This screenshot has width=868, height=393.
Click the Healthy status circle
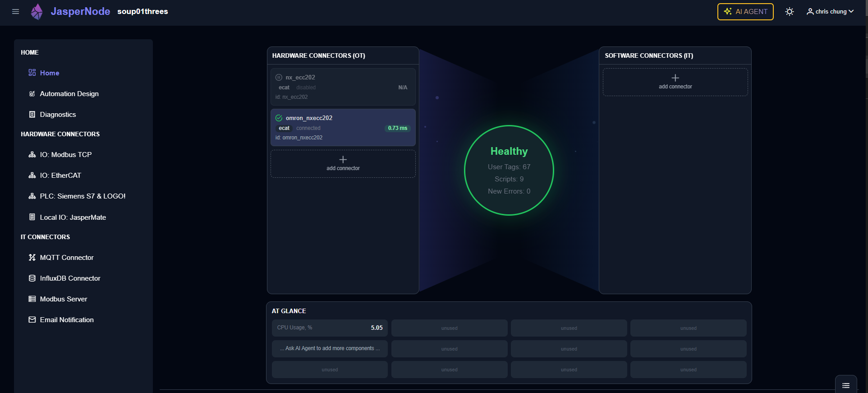[x=509, y=170]
